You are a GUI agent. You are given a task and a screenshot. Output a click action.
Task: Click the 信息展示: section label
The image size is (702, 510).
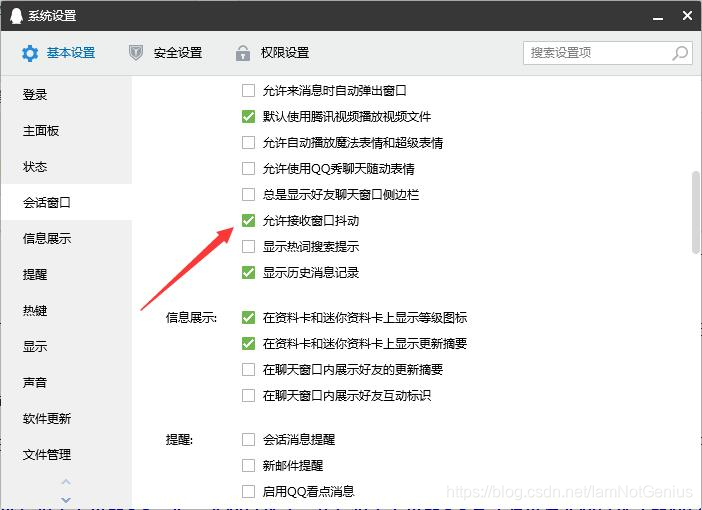click(x=191, y=318)
